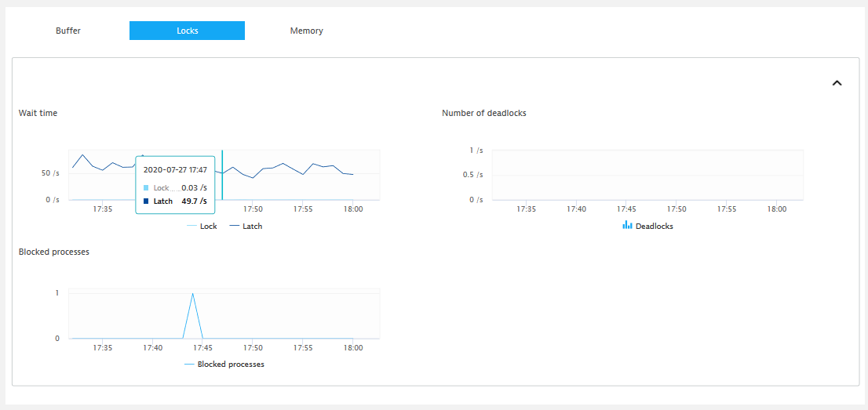The image size is (868, 410).
Task: Switch to the Buffer tab
Action: pyautogui.click(x=68, y=31)
